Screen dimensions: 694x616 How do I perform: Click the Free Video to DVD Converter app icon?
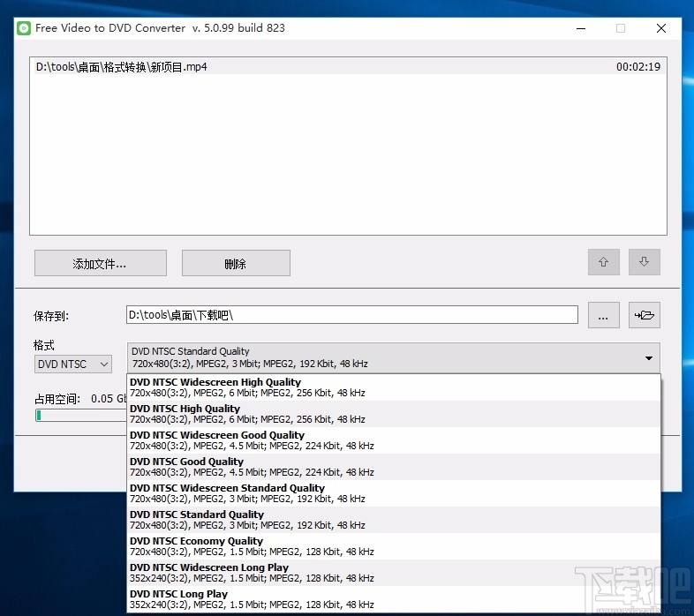point(24,28)
